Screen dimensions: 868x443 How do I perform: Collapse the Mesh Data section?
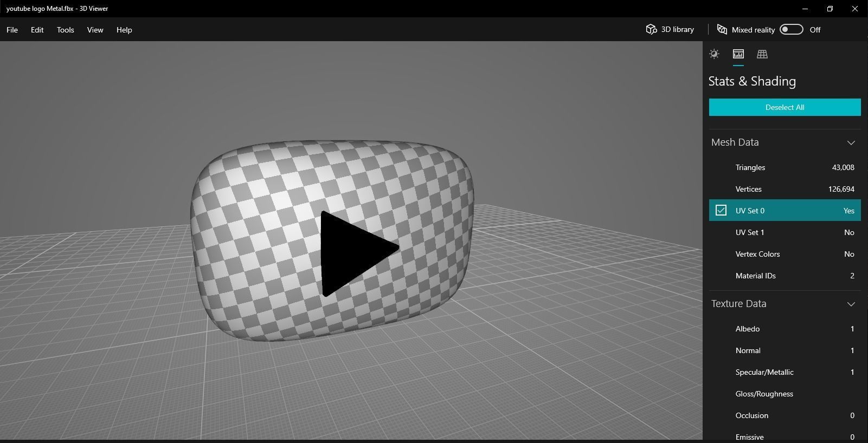[x=851, y=143]
